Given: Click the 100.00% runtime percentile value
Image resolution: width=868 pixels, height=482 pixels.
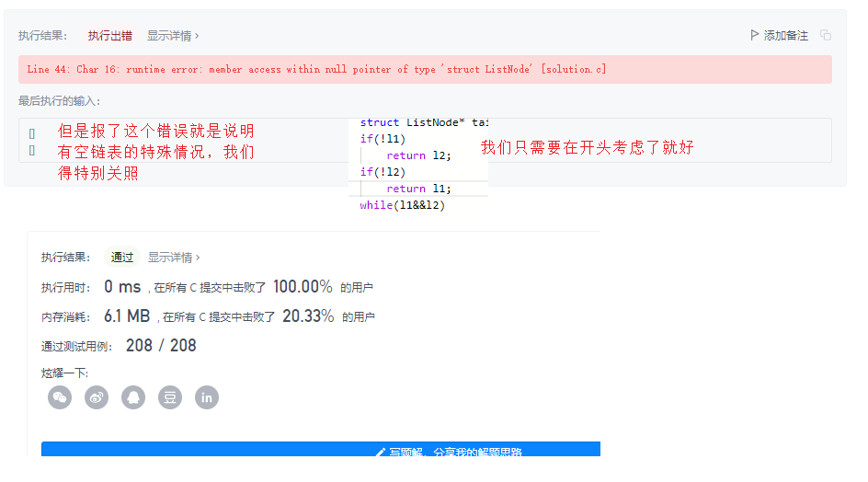Looking at the screenshot, I should point(303,287).
